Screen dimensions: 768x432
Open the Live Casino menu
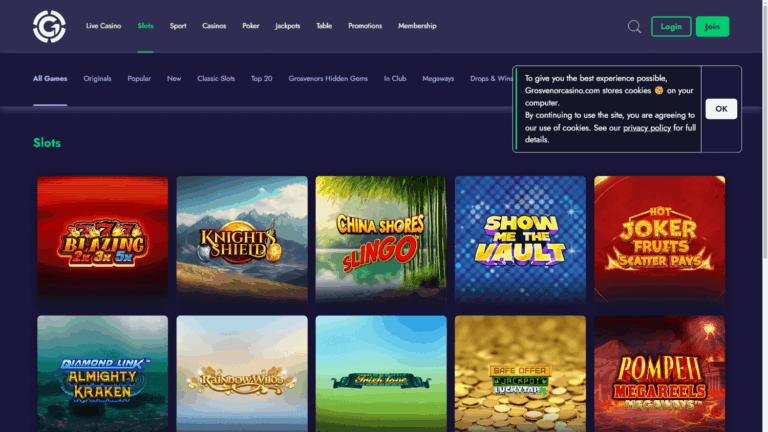point(103,26)
